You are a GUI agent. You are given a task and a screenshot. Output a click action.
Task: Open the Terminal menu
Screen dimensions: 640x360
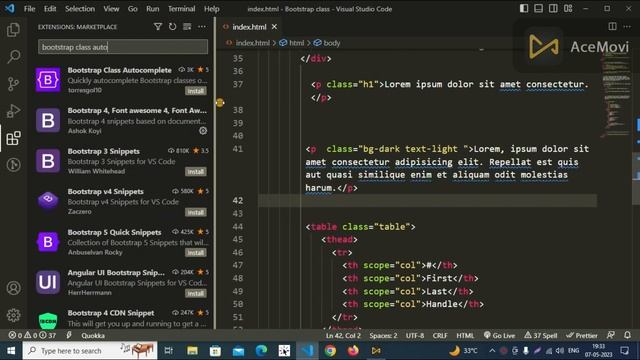tap(182, 9)
